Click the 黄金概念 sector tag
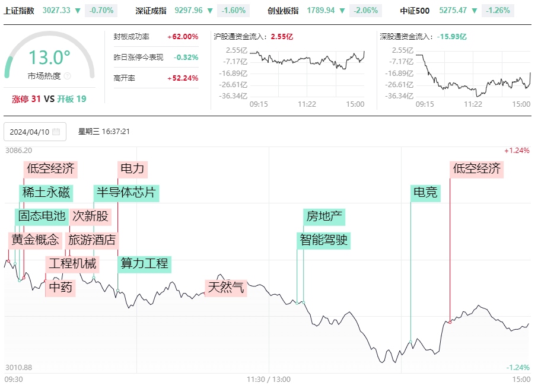This screenshot has height=392, width=538. tap(36, 240)
